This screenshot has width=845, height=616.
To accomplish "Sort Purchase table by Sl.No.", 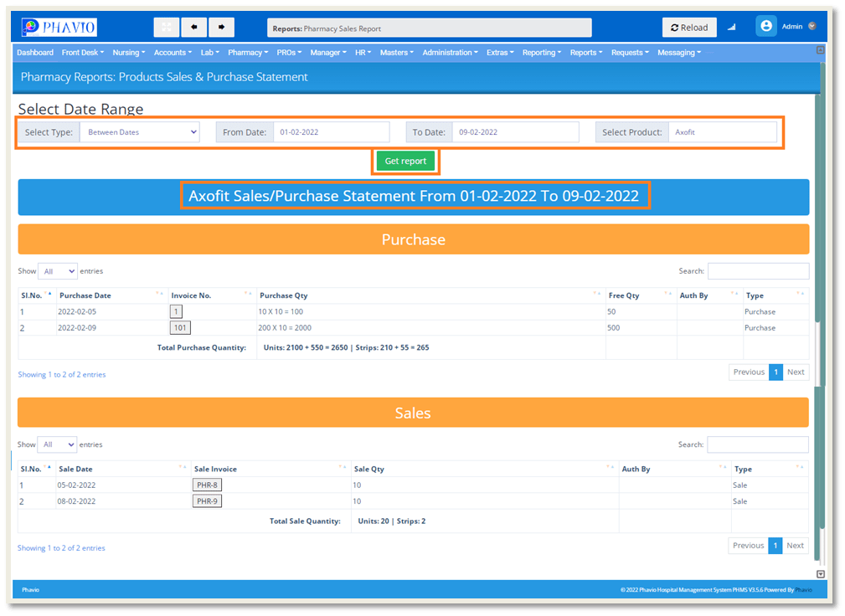I will pos(36,295).
